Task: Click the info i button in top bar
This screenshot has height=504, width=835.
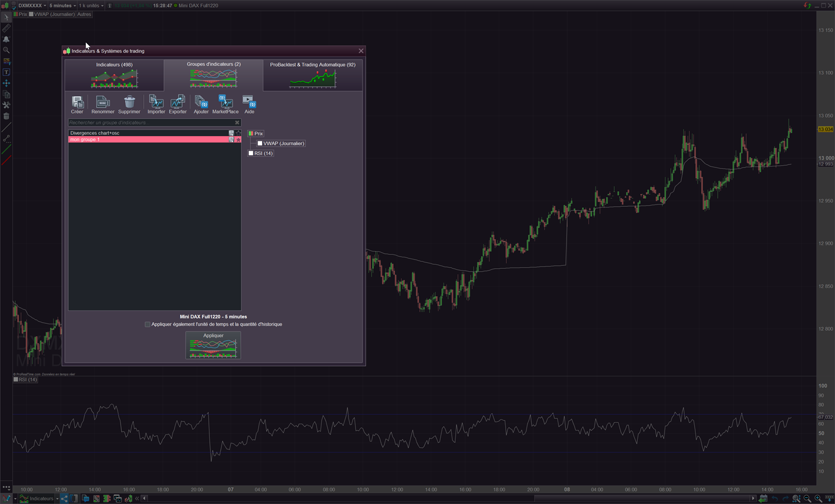Action: coord(110,5)
